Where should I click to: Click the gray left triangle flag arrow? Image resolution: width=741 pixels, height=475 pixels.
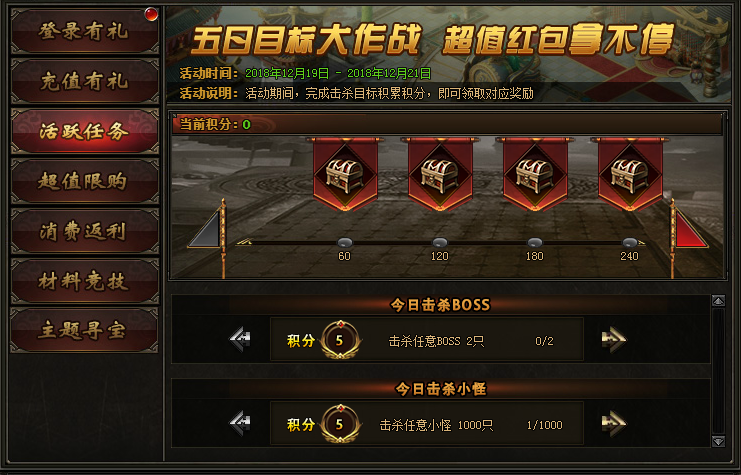(207, 230)
